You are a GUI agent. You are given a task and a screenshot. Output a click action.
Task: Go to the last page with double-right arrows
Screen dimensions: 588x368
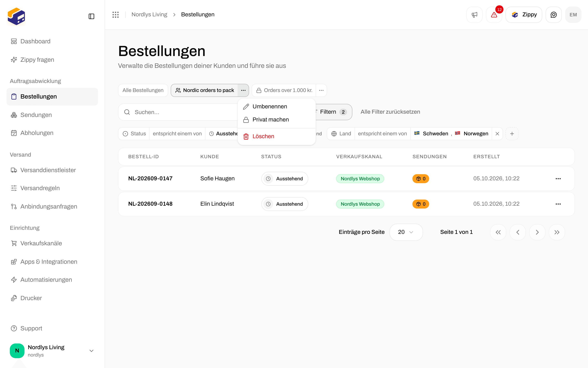point(557,232)
